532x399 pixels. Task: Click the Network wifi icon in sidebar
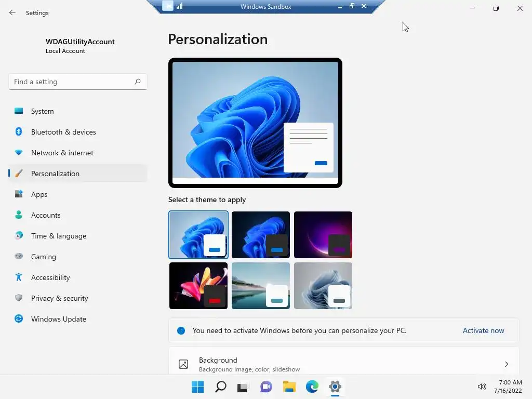pyautogui.click(x=19, y=153)
